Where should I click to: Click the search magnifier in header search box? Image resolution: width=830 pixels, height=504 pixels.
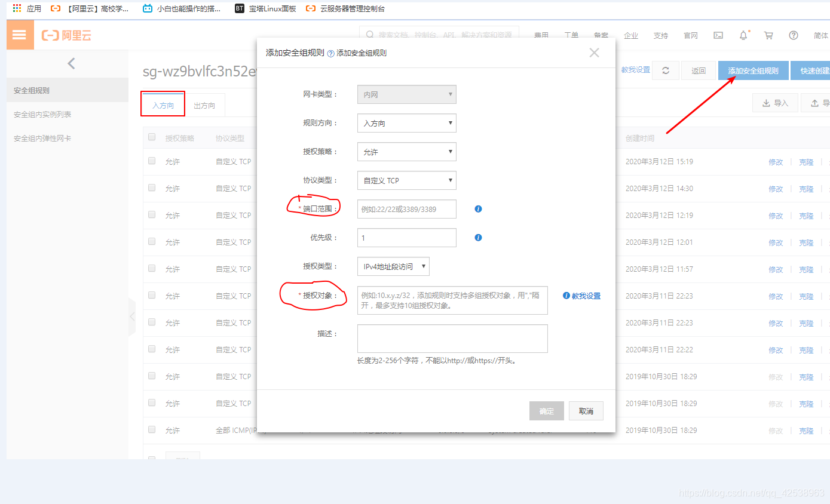click(370, 35)
